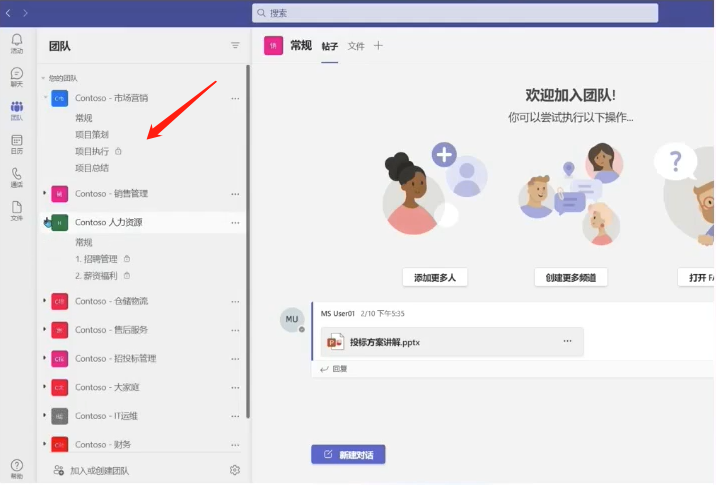Click into the 搜索 search box
Image resolution: width=716 pixels, height=485 pixels.
(x=455, y=13)
